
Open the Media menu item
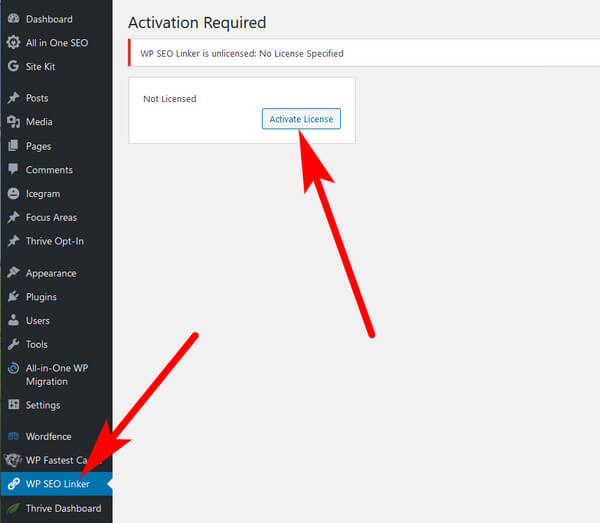(x=39, y=122)
